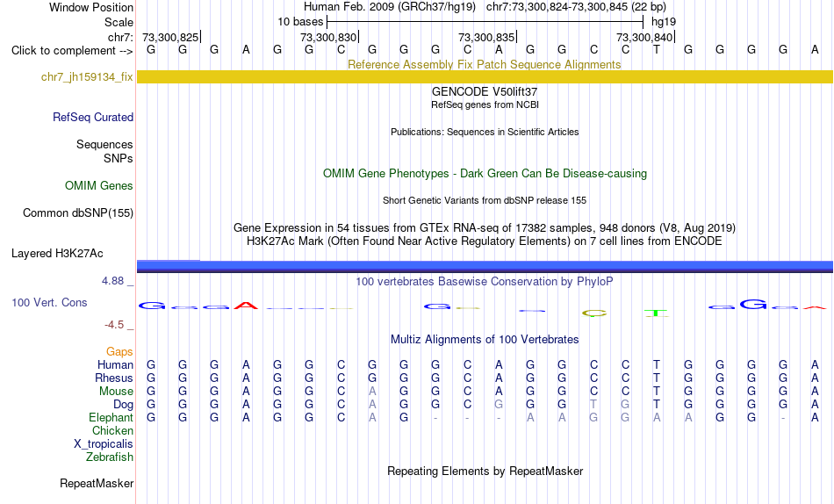The width and height of the screenshot is (834, 504).
Task: Click the Dog species label
Action: pyautogui.click(x=123, y=405)
